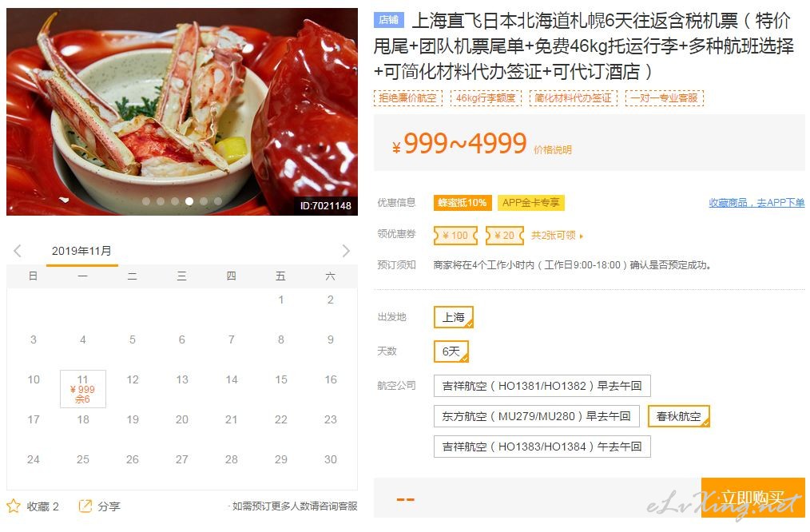Click the 立即购买 buy now button
810x532 pixels.
(752, 498)
